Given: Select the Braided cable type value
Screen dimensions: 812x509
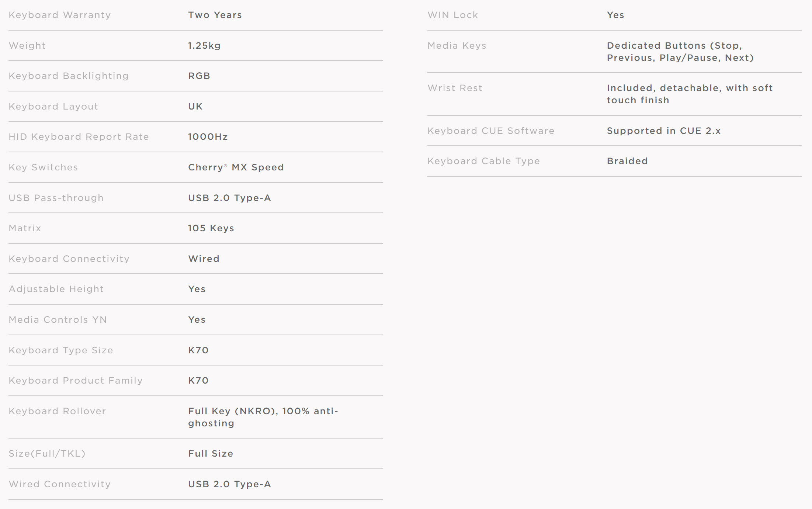Looking at the screenshot, I should click(x=627, y=161).
